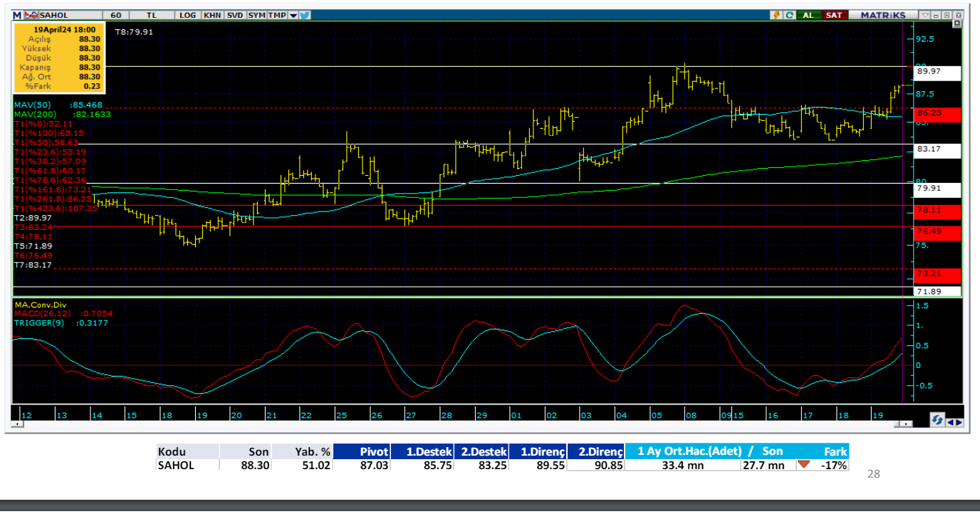Toggle the SYM button

(x=256, y=15)
